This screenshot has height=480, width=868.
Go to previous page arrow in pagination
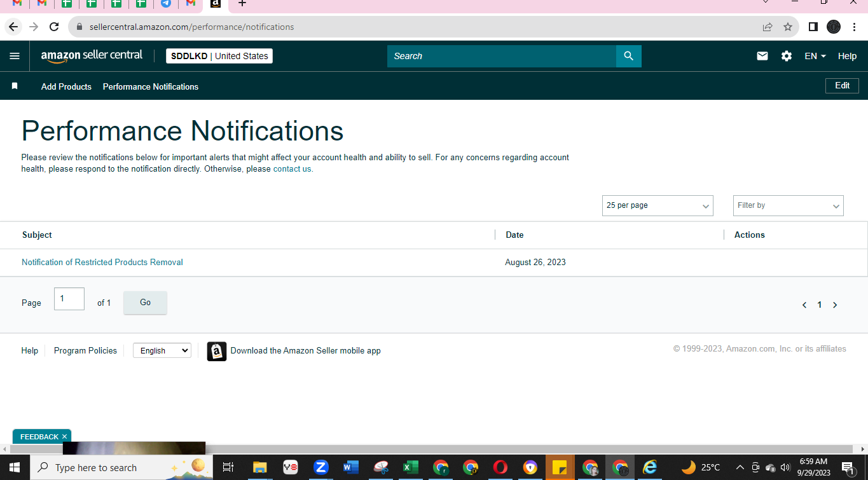pyautogui.click(x=804, y=305)
